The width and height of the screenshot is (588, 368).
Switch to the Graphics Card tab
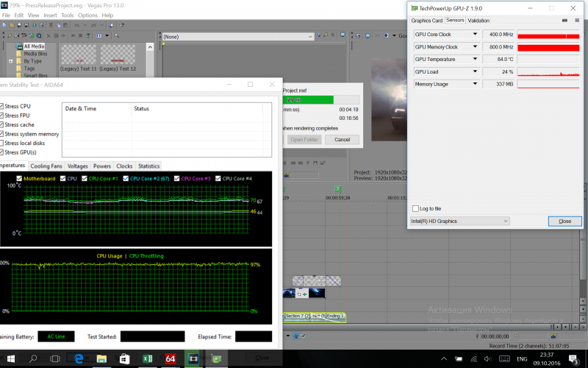coord(426,21)
